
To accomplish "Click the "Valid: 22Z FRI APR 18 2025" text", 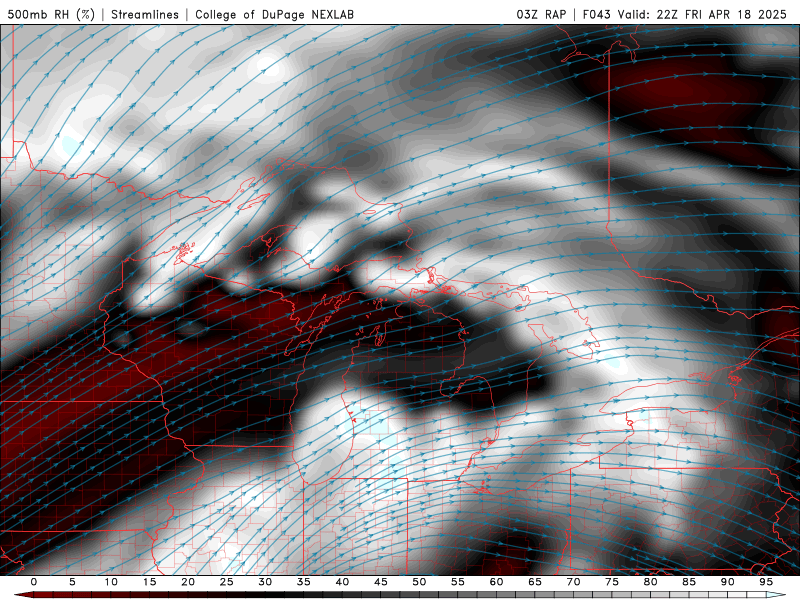I will [x=703, y=14].
